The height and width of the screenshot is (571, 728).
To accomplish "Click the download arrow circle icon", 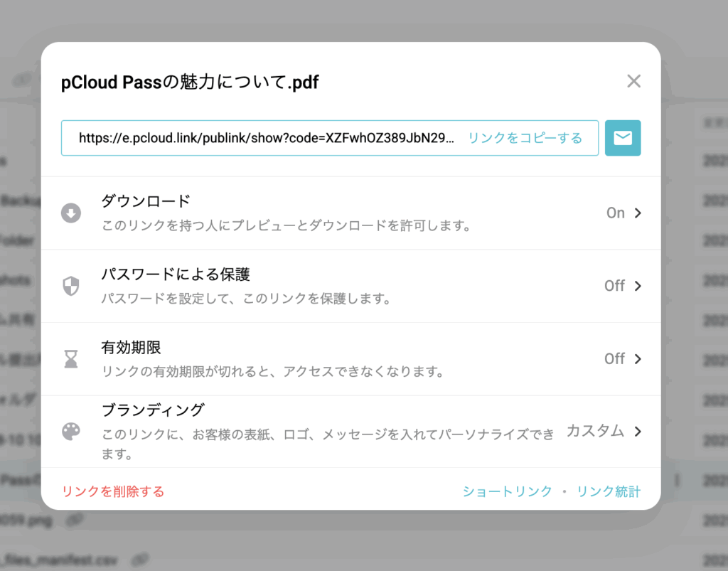I will click(x=71, y=213).
